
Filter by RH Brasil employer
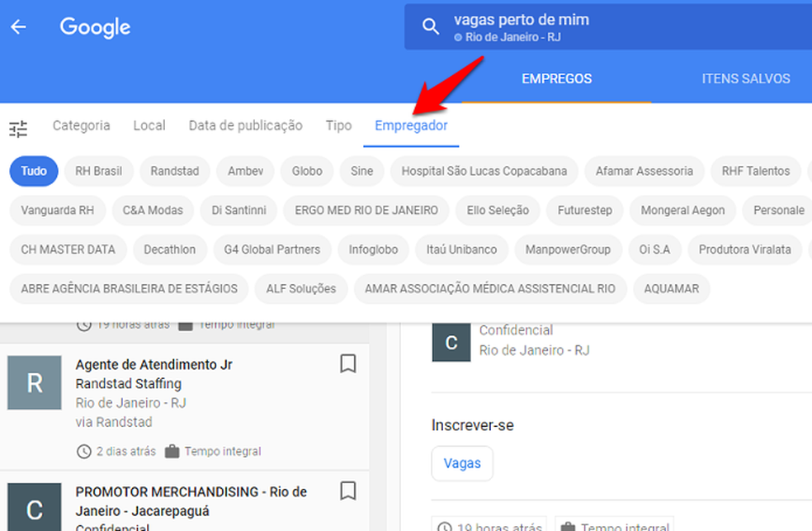click(x=99, y=171)
